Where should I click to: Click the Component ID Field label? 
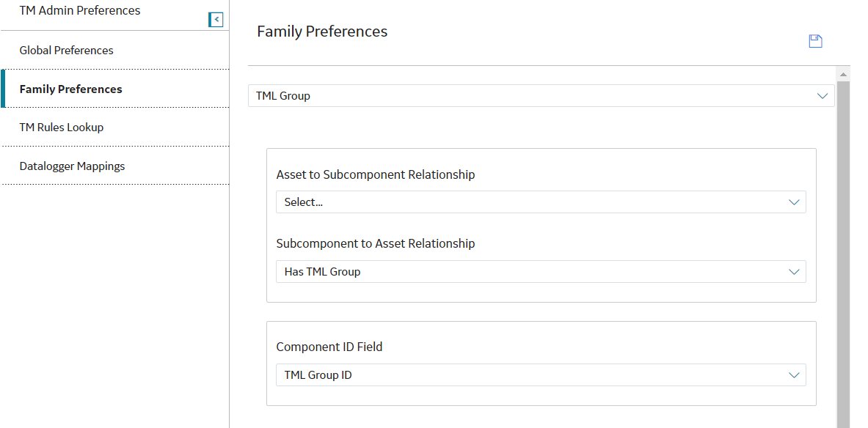click(329, 347)
